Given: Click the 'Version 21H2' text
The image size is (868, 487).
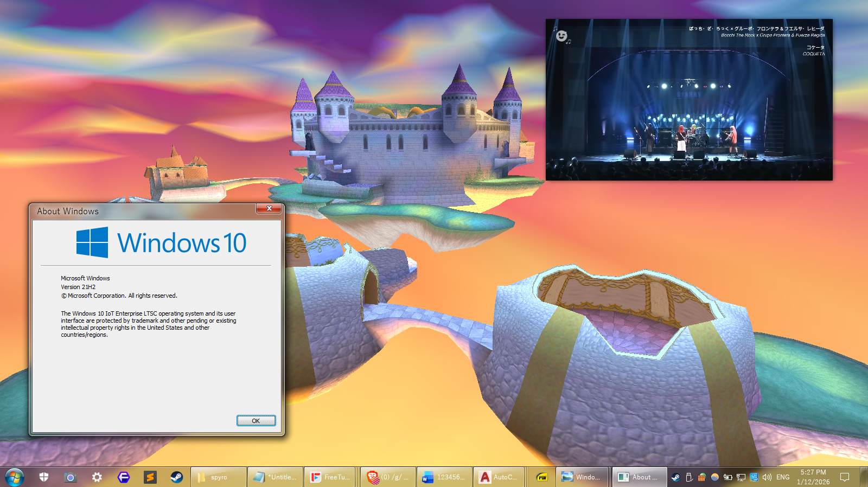Looking at the screenshot, I should (78, 287).
